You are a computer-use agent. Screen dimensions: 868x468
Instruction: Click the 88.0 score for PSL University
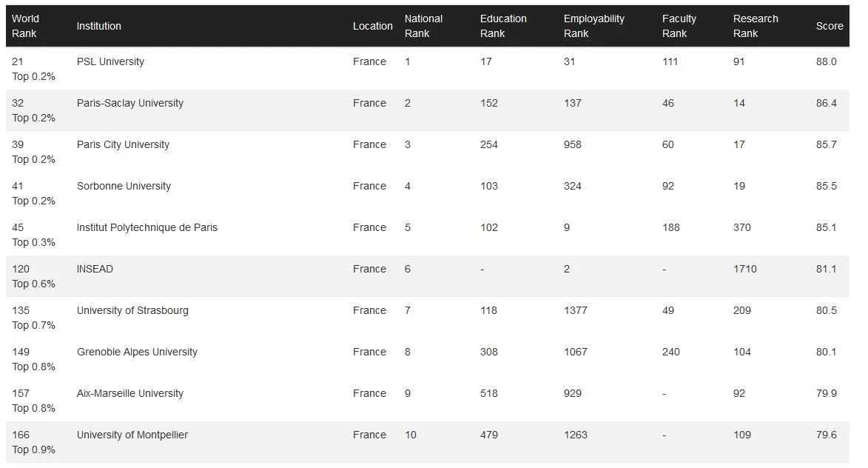[x=826, y=61]
